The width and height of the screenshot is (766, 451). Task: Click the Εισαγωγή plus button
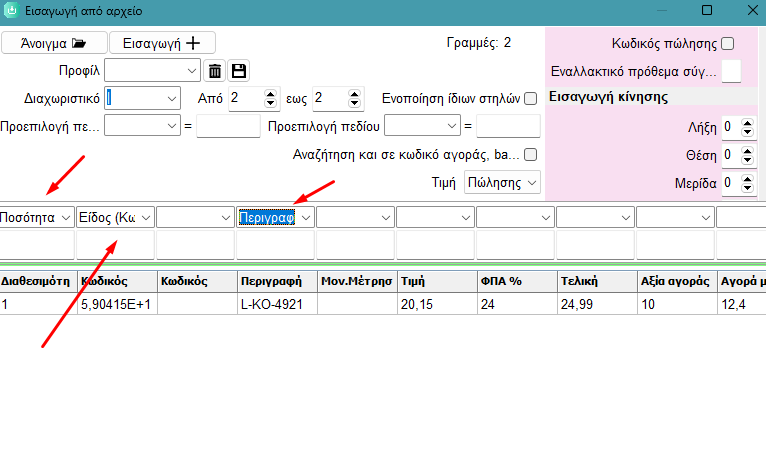(x=162, y=43)
